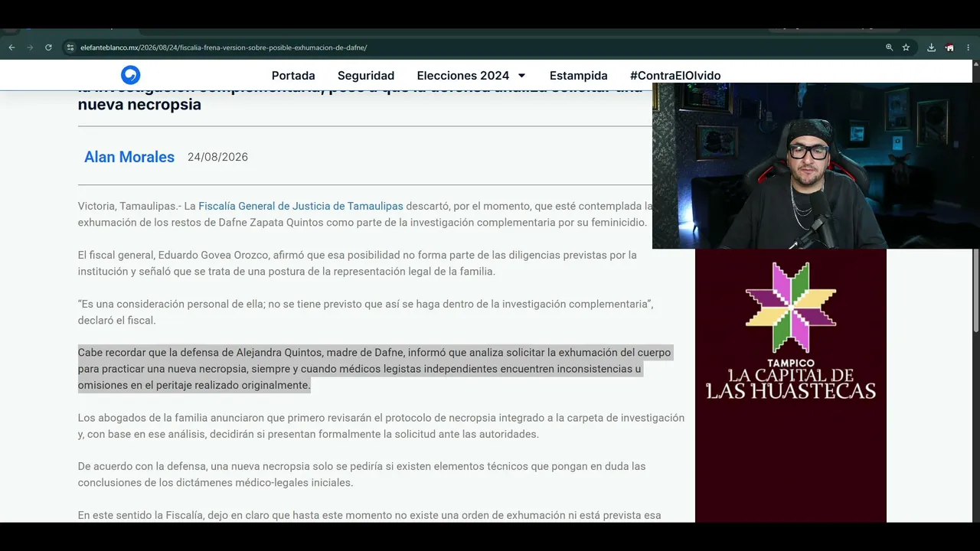Click the highlighted paragraph starting 'Cabe recordar'
The height and width of the screenshot is (551, 980).
coord(375,369)
